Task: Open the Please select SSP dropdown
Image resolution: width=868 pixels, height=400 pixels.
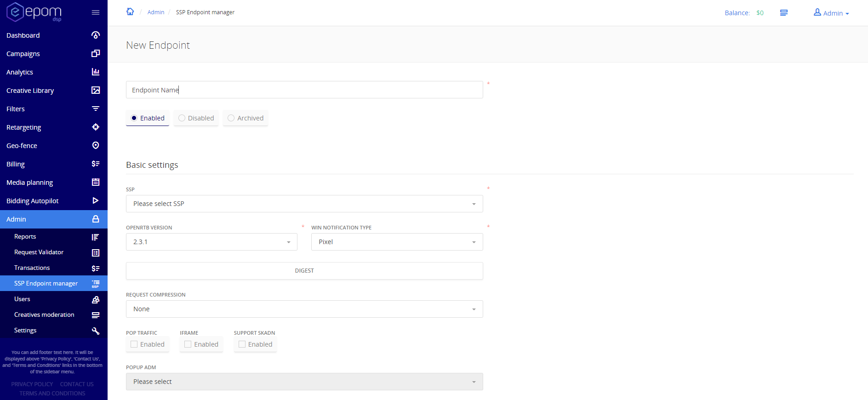Action: [304, 204]
